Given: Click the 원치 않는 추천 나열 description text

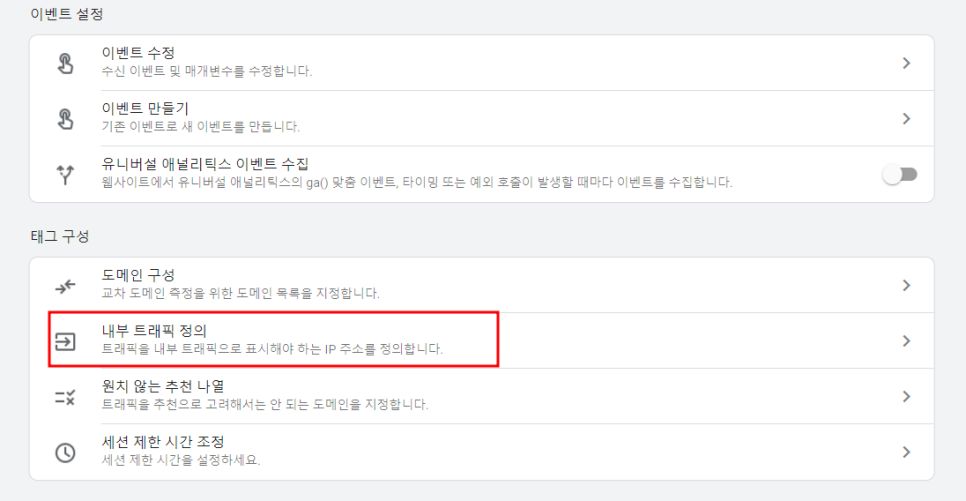Looking at the screenshot, I should 265,404.
